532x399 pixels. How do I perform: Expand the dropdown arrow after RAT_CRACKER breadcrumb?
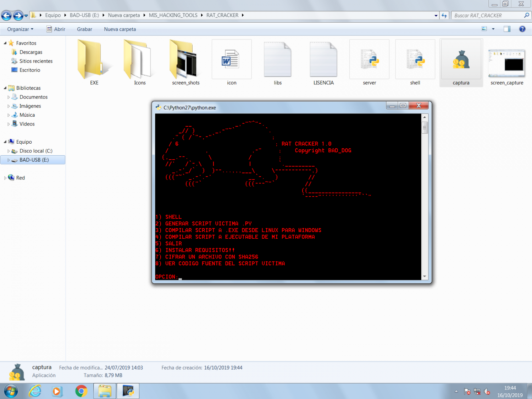[243, 15]
